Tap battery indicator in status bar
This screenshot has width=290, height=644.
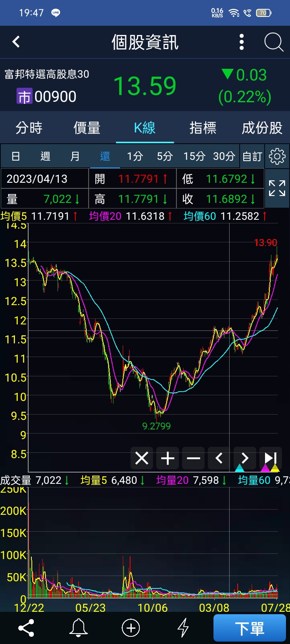(x=264, y=13)
